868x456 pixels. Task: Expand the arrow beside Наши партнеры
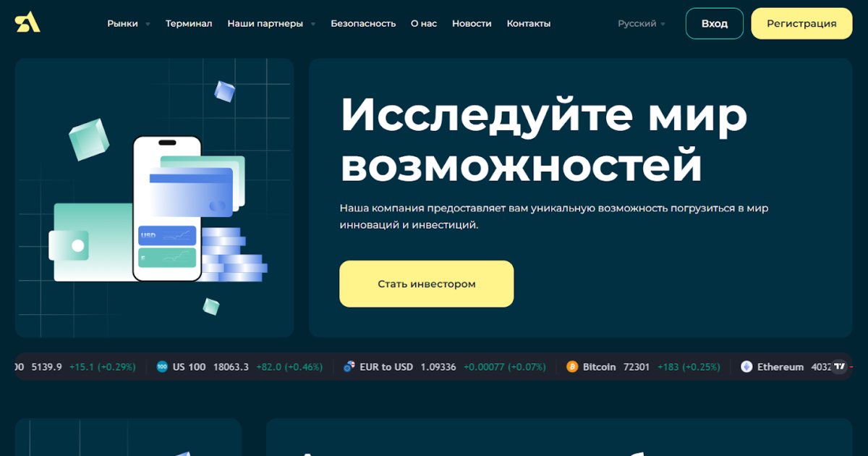pyautogui.click(x=313, y=24)
